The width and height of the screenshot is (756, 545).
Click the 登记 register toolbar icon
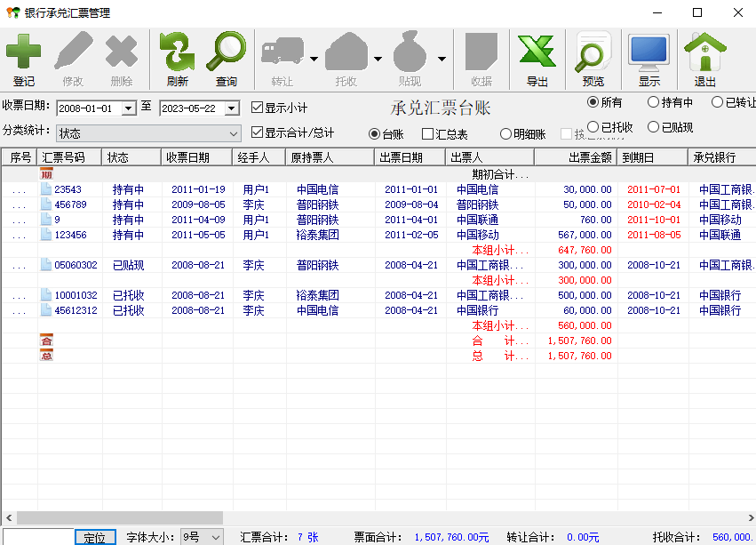[x=23, y=52]
